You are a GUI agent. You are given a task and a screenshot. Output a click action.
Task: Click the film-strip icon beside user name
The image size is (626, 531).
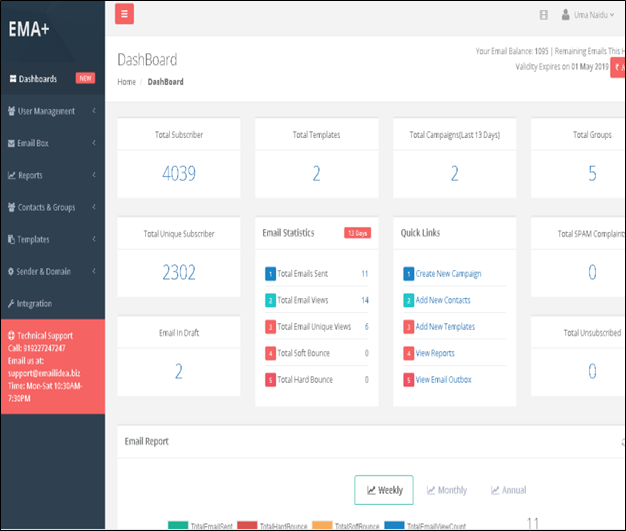(543, 15)
